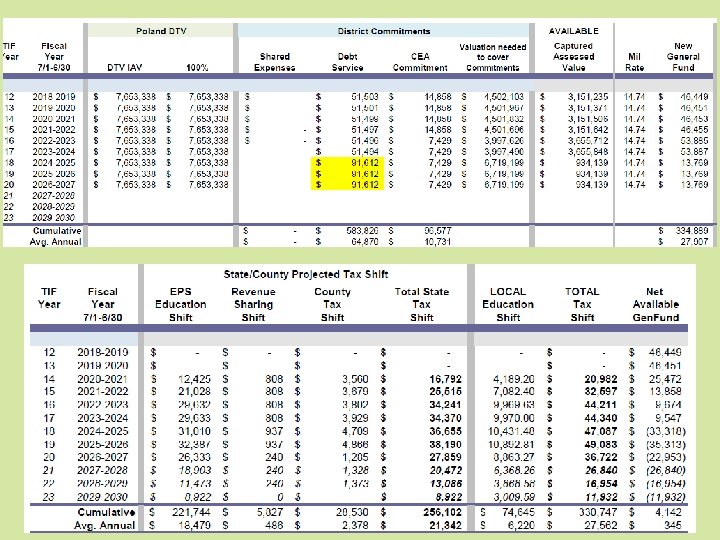Click cumulative Local Education Shift 74,645
Screen dimensions: 720x540
pos(518,512)
